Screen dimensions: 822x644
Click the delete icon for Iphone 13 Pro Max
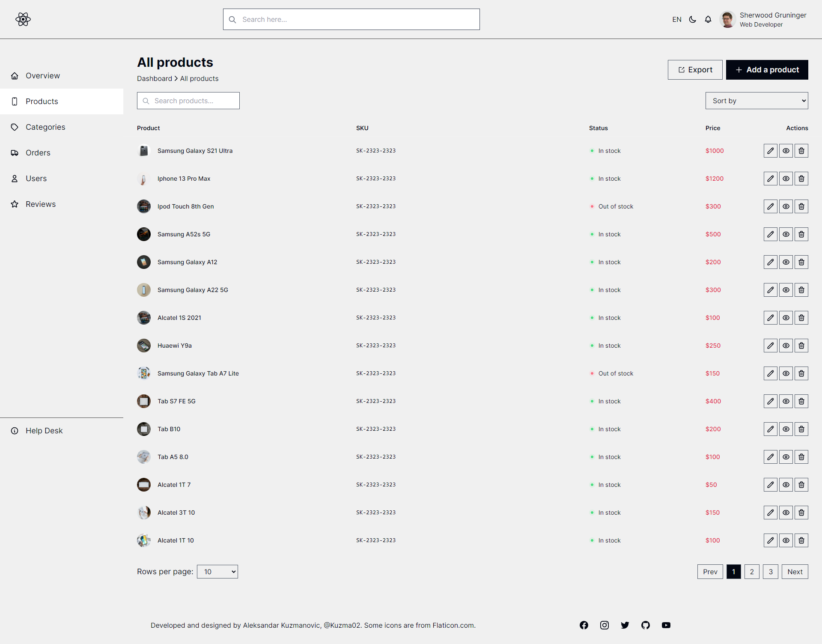(801, 179)
